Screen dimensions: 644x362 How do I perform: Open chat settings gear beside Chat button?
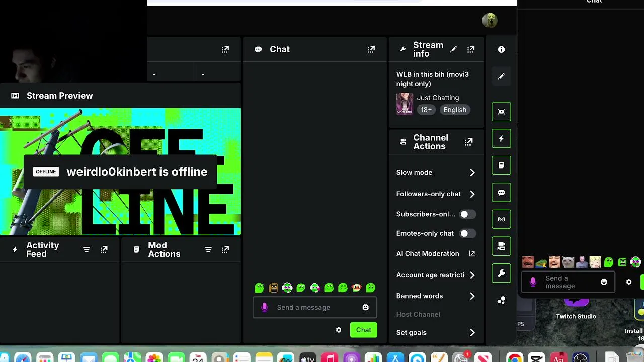pyautogui.click(x=339, y=330)
